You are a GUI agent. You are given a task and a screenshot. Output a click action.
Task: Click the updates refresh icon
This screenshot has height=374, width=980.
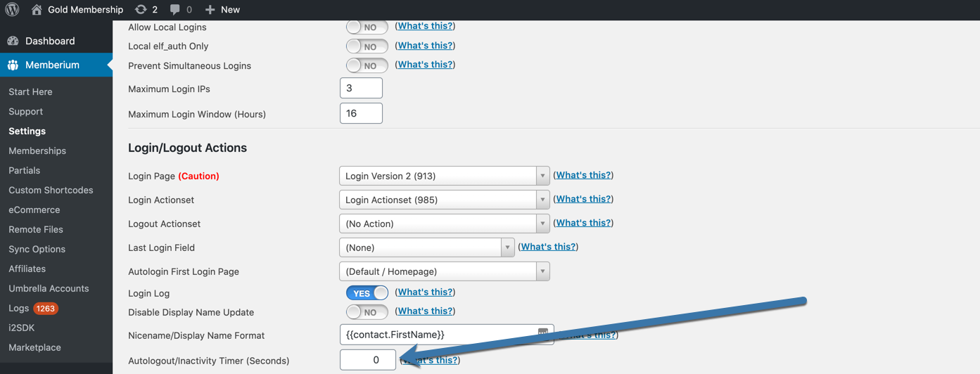[141, 10]
